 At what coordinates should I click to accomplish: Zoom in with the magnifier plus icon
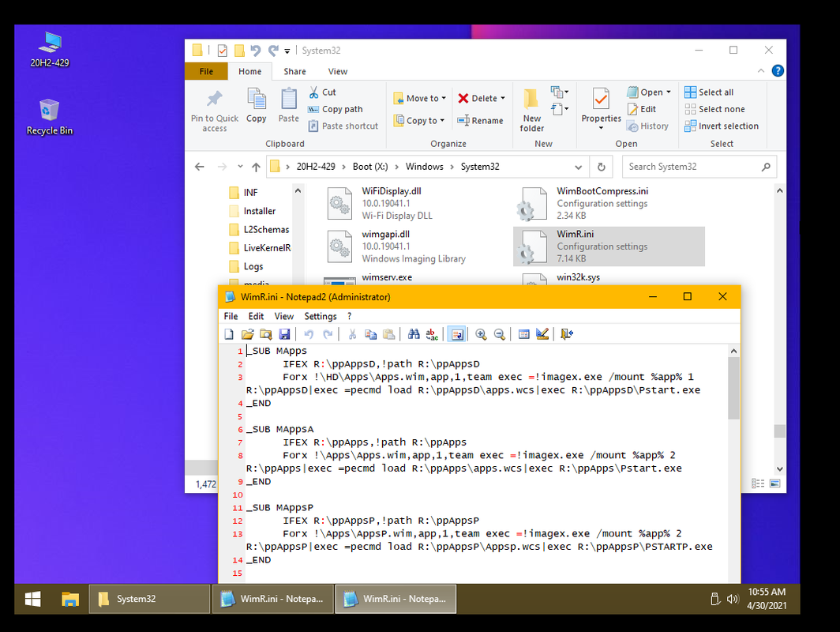pos(481,334)
